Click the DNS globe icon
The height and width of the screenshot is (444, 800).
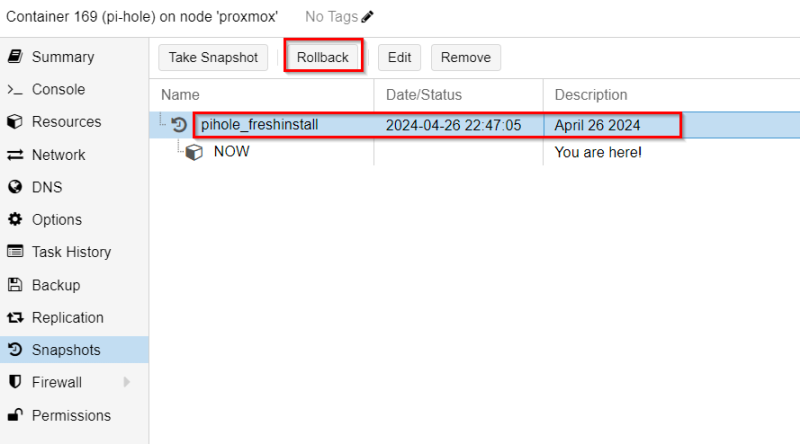pos(15,187)
